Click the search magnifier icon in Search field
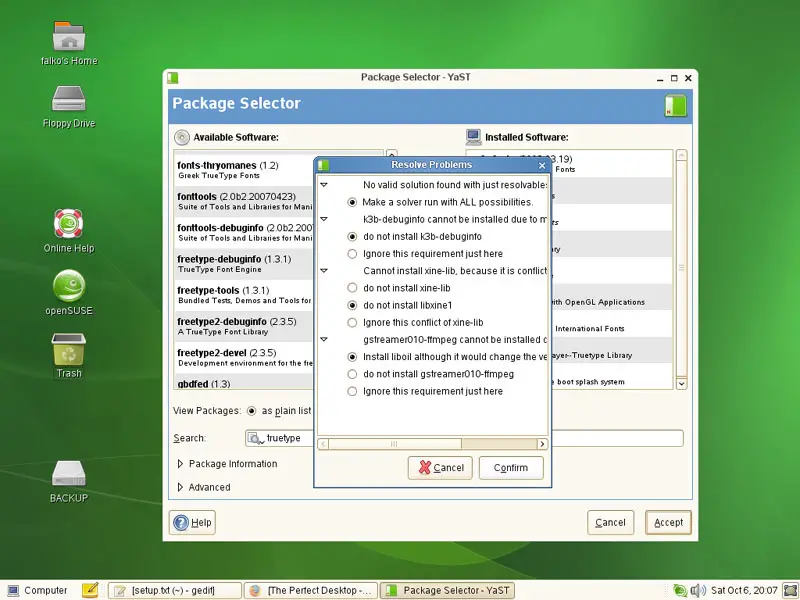This screenshot has width=800, height=600. (x=256, y=438)
